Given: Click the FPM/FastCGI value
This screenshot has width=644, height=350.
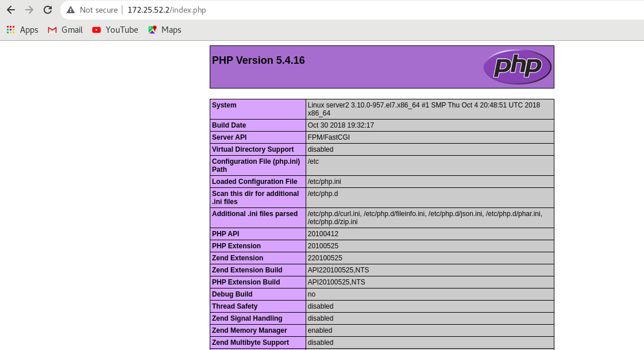Looking at the screenshot, I should (329, 137).
